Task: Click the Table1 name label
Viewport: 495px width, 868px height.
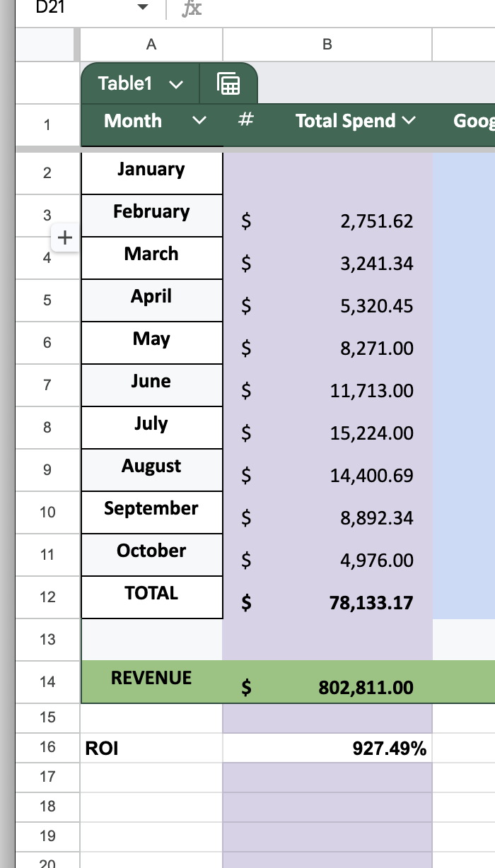Action: (125, 84)
